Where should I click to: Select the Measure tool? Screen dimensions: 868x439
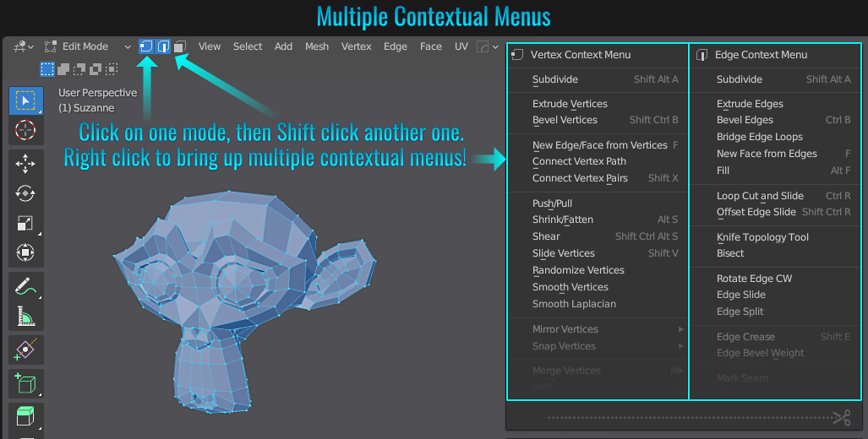(25, 317)
